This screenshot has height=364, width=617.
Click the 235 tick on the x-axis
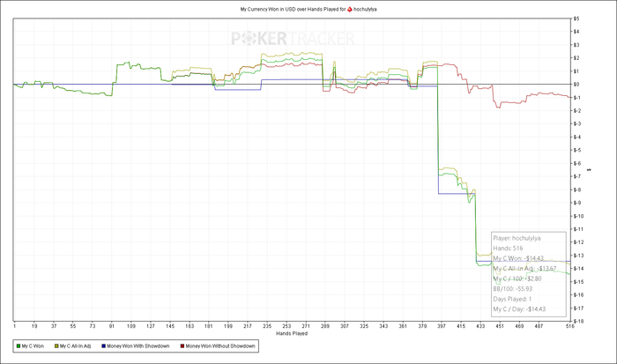(x=267, y=326)
